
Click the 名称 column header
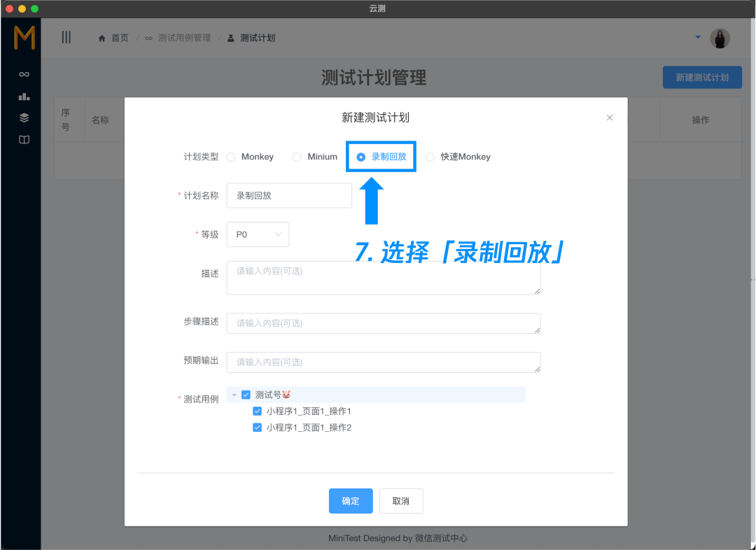coord(100,120)
